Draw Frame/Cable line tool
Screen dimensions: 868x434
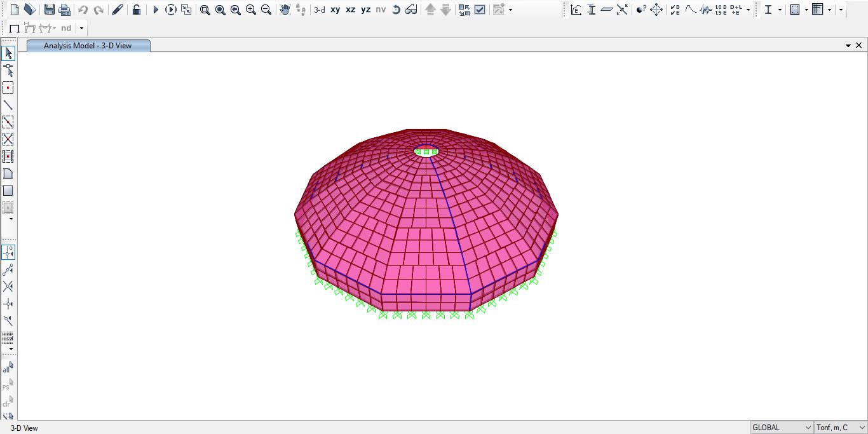point(8,105)
